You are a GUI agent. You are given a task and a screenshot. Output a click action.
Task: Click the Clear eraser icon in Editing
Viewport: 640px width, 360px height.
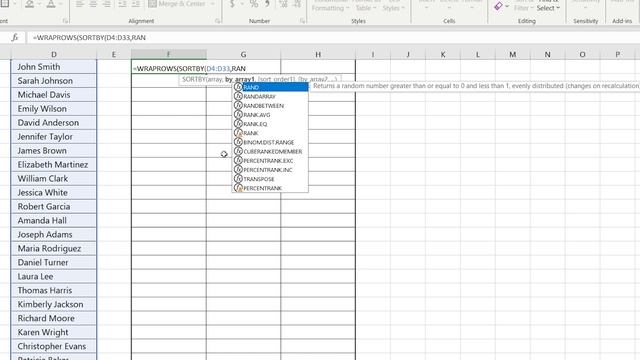click(x=498, y=6)
